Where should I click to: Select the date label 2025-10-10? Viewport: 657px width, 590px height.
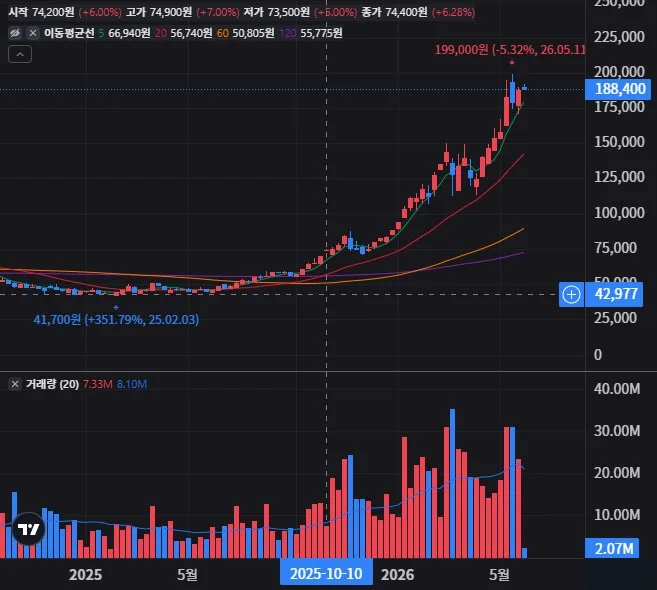tap(326, 574)
